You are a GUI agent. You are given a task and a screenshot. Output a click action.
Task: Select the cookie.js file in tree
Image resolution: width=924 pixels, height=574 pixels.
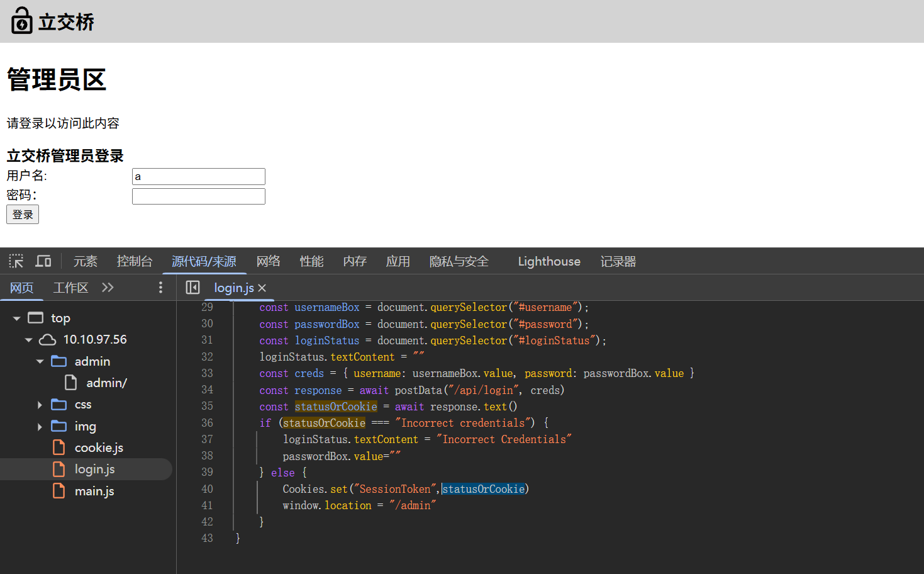pyautogui.click(x=99, y=447)
